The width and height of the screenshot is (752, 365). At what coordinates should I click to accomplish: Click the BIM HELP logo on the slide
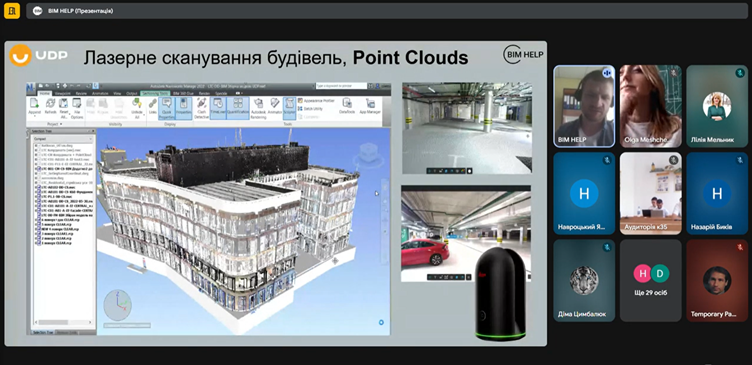523,55
